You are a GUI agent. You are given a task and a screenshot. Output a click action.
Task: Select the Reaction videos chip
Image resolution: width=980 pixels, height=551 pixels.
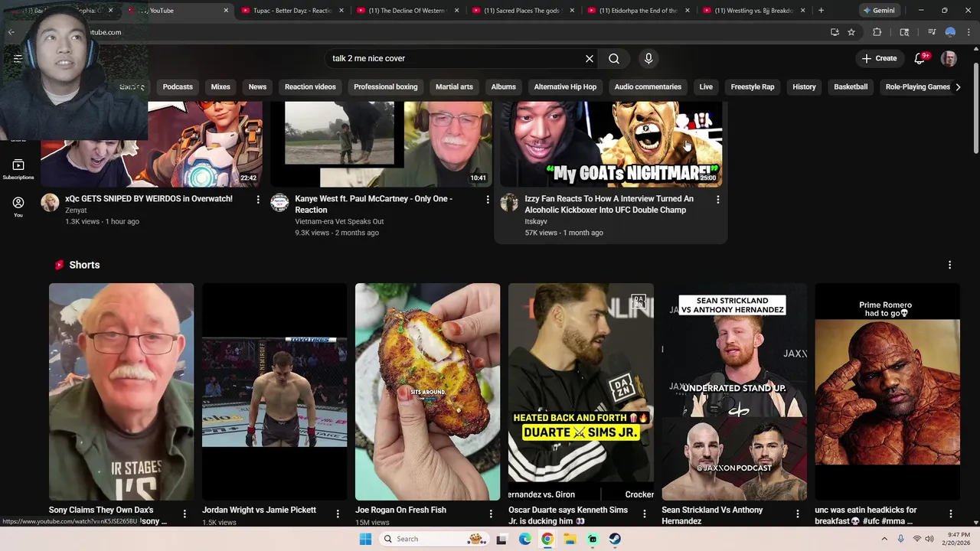pos(310,86)
